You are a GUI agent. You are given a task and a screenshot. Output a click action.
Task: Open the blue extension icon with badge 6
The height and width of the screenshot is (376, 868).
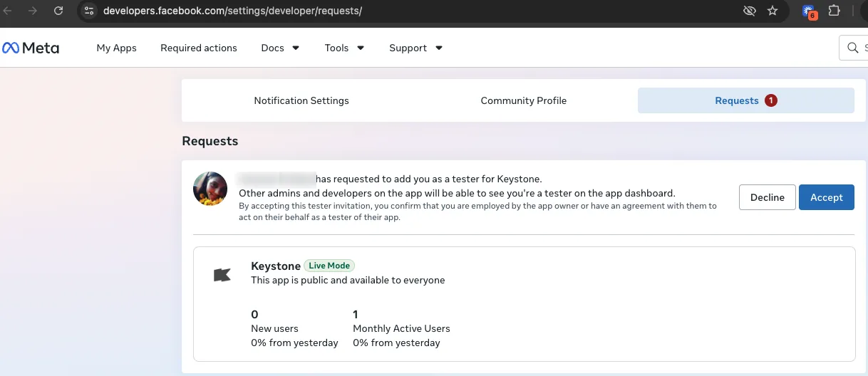pyautogui.click(x=810, y=11)
